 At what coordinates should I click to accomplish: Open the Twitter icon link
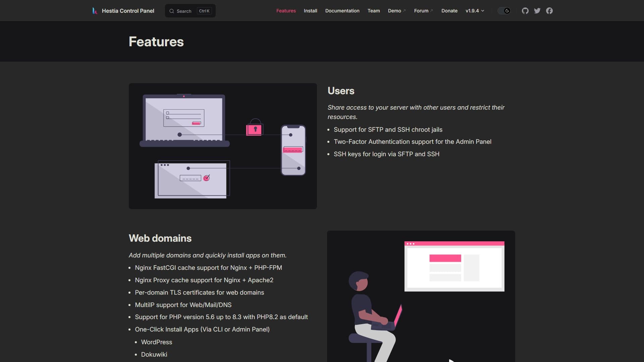tap(537, 11)
